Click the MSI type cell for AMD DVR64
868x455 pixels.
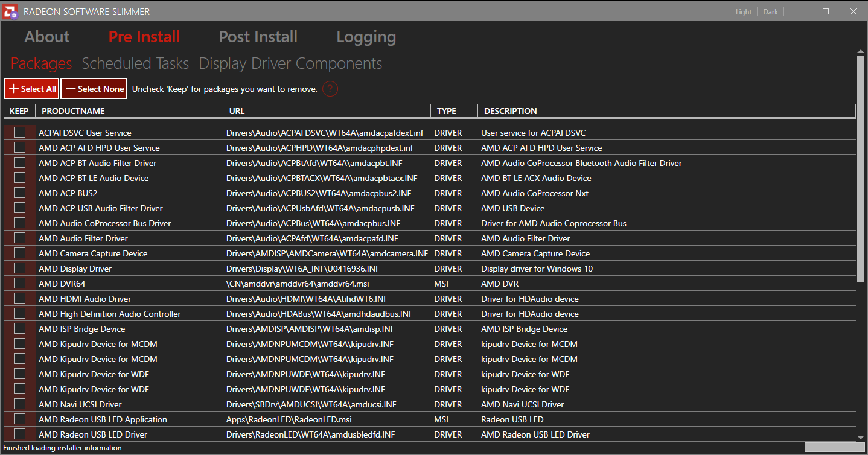(x=442, y=284)
